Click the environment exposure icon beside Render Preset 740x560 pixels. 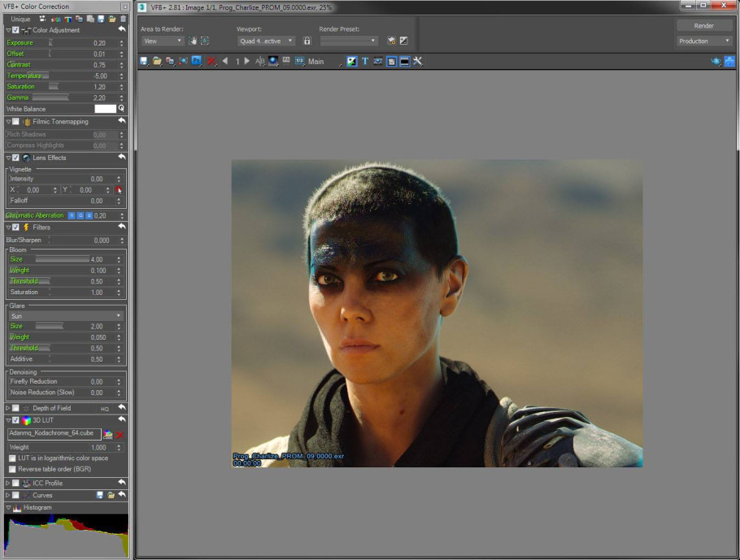pos(403,41)
